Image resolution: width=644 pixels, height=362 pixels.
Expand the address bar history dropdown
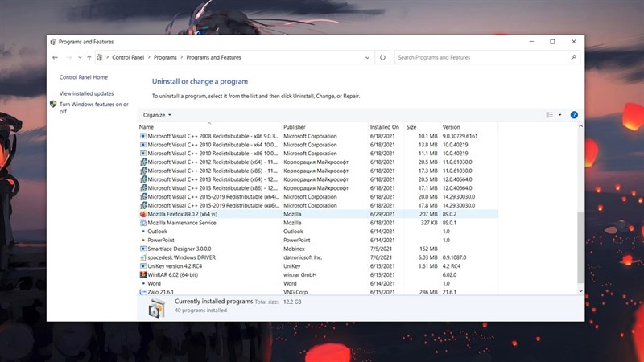pyautogui.click(x=367, y=57)
